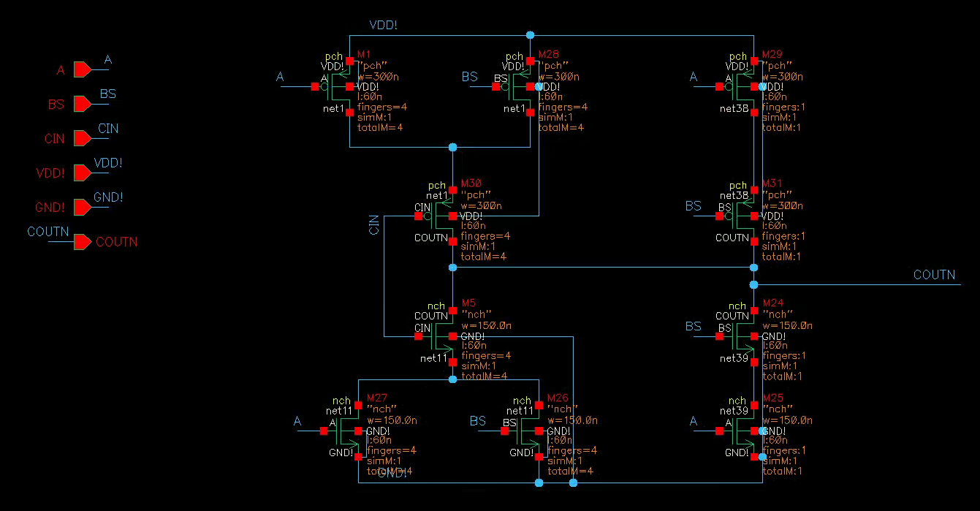This screenshot has width=980, height=511.
Task: Select the M30 pch transistor symbol
Action: click(441, 216)
